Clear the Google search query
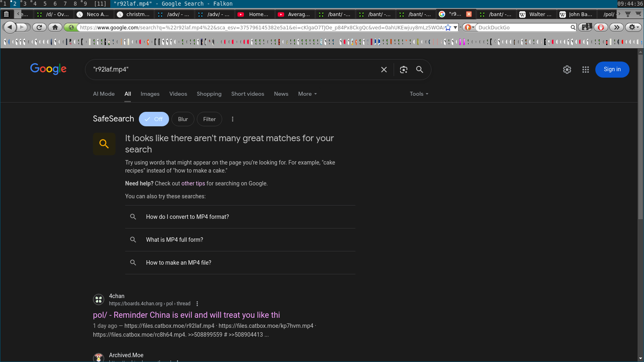 click(384, 70)
